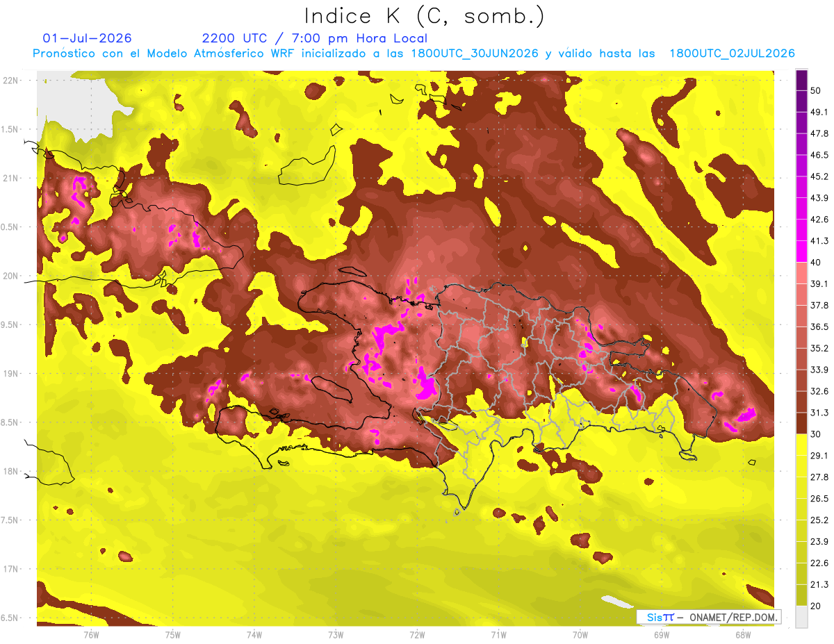Screen dimensions: 834x644
Task: Click the gray 20 legend swatch at bottom
Action: click(x=801, y=616)
